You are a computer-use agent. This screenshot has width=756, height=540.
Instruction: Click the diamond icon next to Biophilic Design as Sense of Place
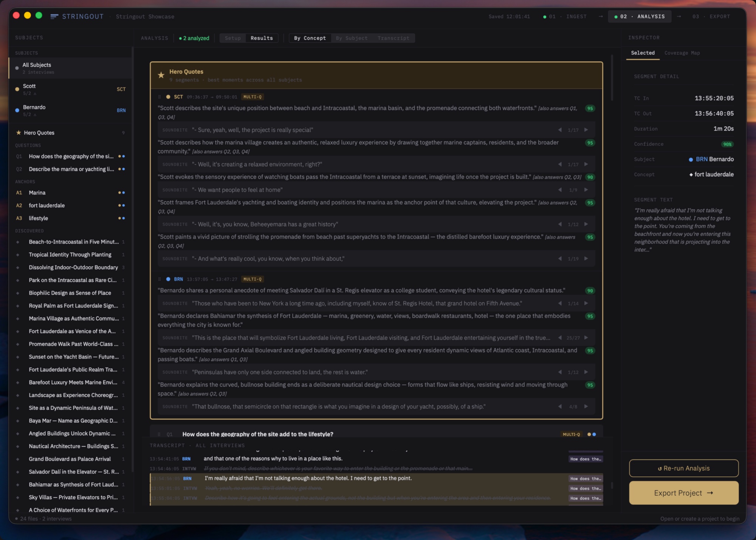coord(18,293)
